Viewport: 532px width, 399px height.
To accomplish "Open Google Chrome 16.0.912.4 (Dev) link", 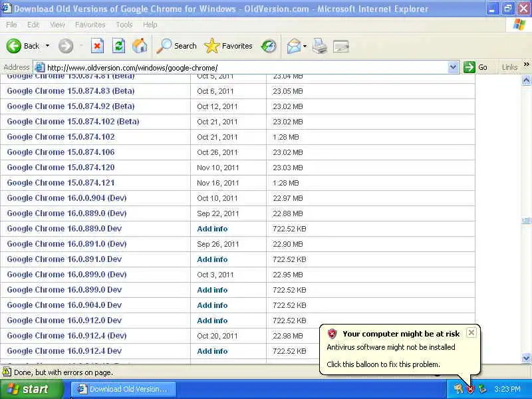I will point(67,336).
